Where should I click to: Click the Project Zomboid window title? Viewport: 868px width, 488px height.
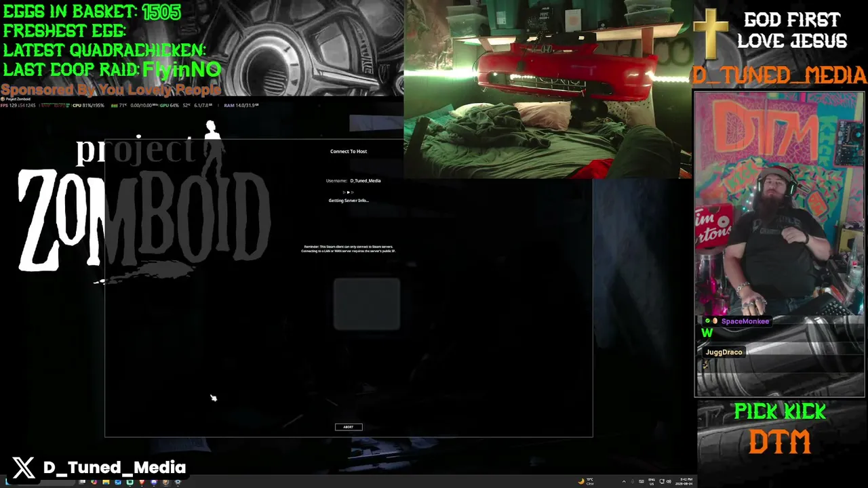18,99
